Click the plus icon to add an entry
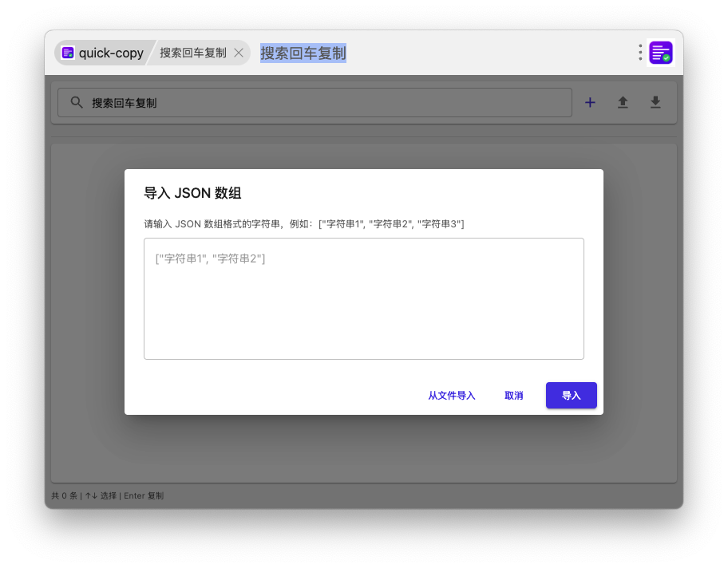This screenshot has width=728, height=568. (590, 103)
